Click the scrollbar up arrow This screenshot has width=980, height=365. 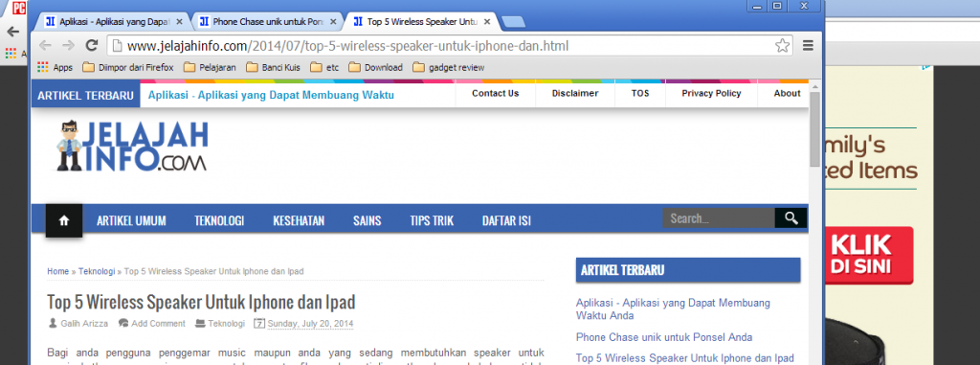tap(815, 85)
